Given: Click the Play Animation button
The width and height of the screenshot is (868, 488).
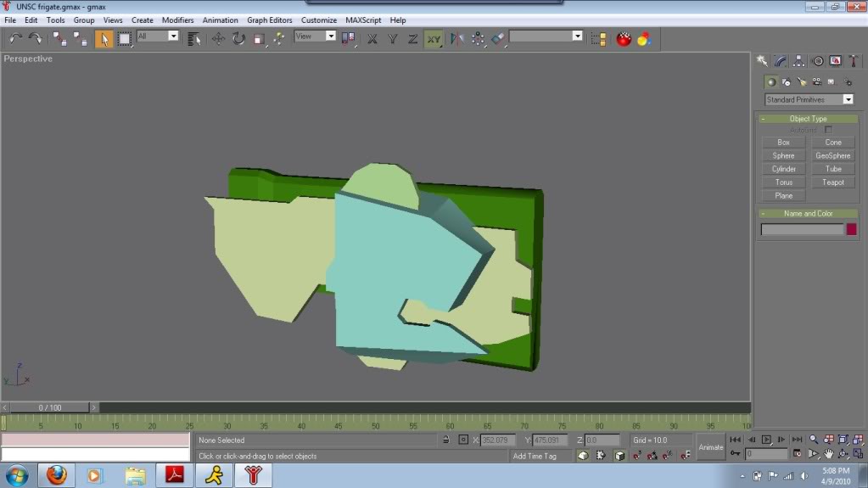Looking at the screenshot, I should [766, 440].
